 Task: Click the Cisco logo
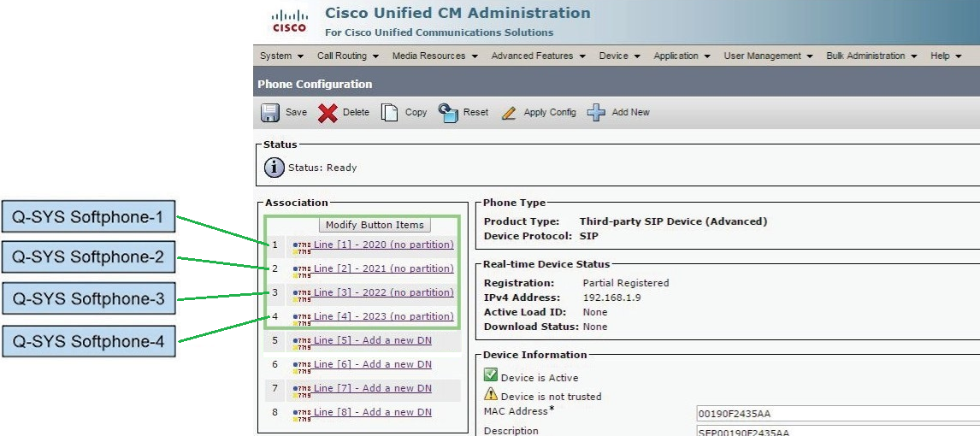pos(289,21)
